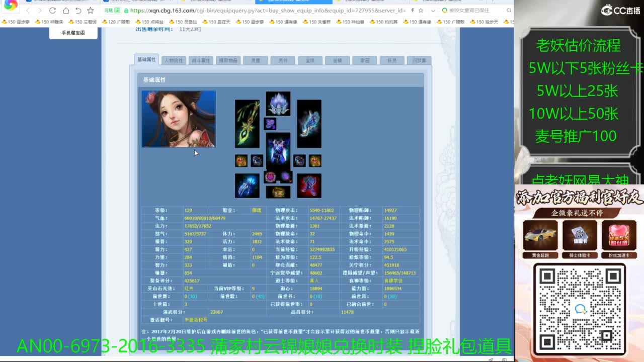Click the browser address bar URL
This screenshot has width=644, height=362.
(267, 11)
